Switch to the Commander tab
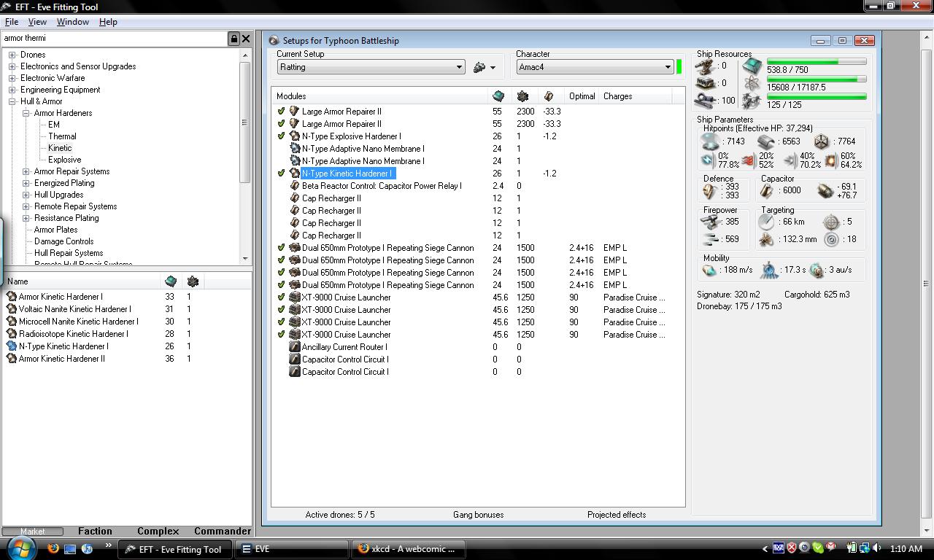 click(223, 531)
